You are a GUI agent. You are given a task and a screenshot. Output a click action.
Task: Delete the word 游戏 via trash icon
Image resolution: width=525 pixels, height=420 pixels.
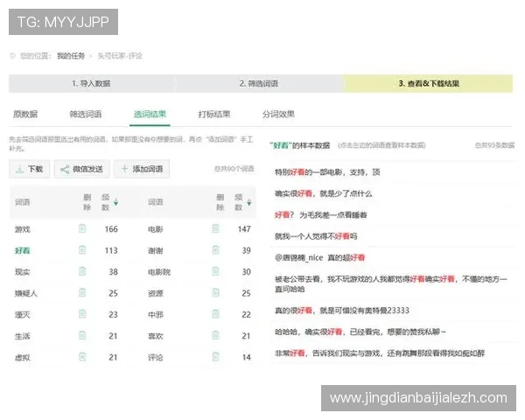click(x=82, y=228)
